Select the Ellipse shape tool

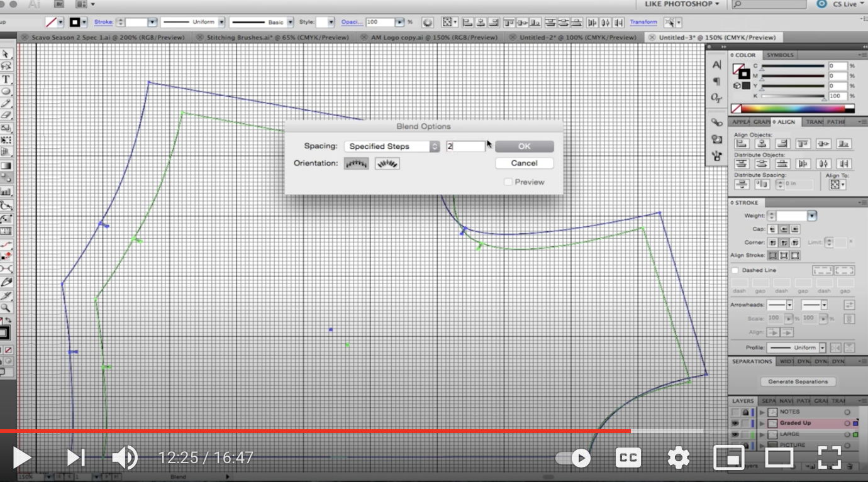pyautogui.click(x=6, y=91)
